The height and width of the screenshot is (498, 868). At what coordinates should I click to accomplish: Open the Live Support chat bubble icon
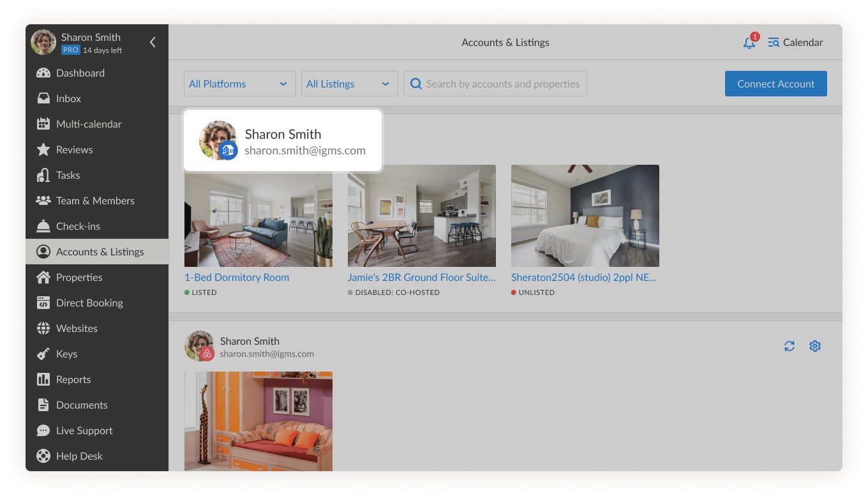coord(43,430)
